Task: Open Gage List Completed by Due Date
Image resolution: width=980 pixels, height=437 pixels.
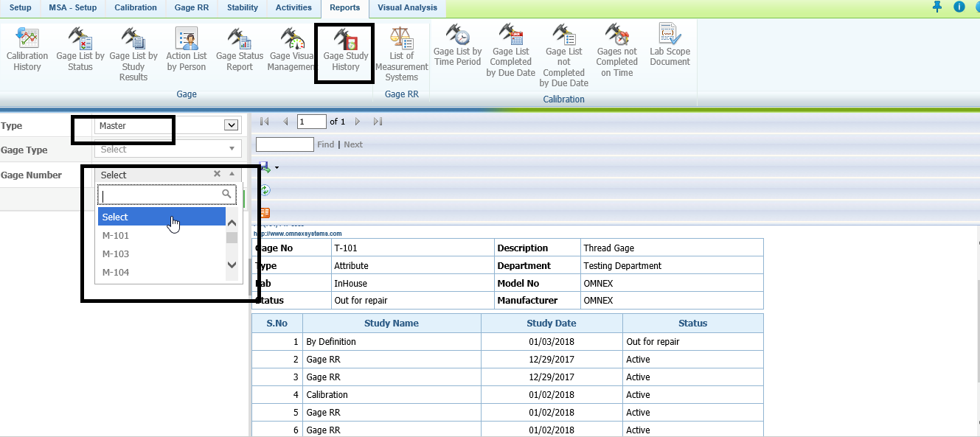Action: tap(511, 51)
